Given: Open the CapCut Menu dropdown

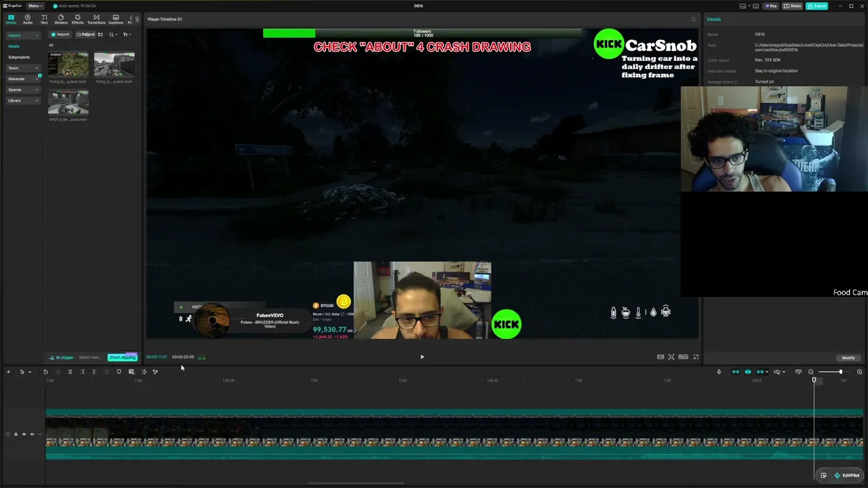Looking at the screenshot, I should click(35, 6).
